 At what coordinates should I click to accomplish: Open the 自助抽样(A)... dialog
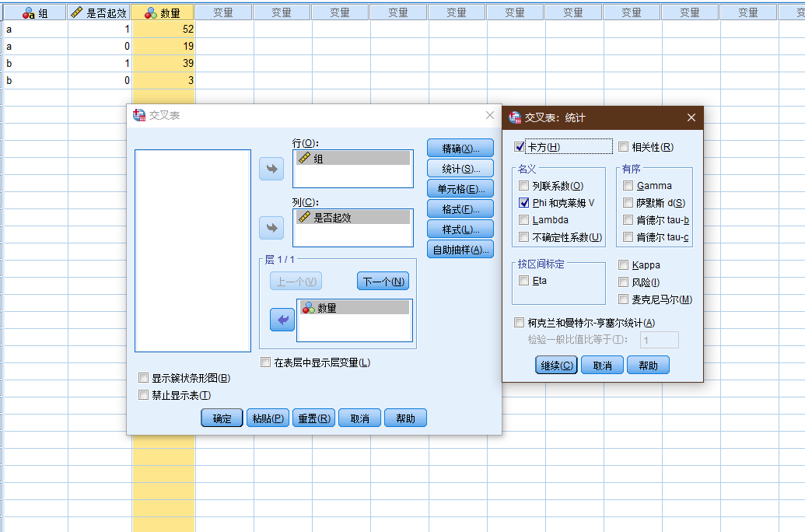click(x=460, y=250)
